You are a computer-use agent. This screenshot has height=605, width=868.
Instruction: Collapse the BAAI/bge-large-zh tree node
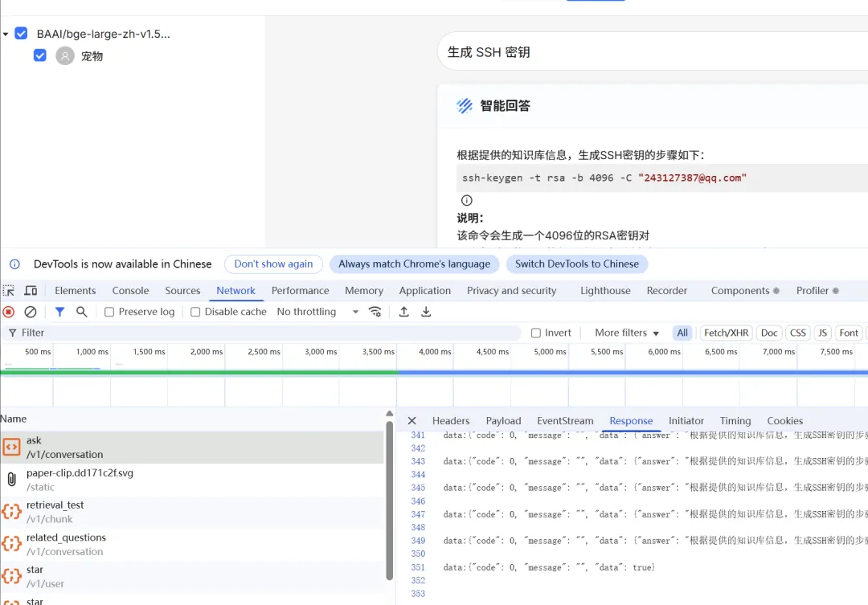(x=6, y=35)
